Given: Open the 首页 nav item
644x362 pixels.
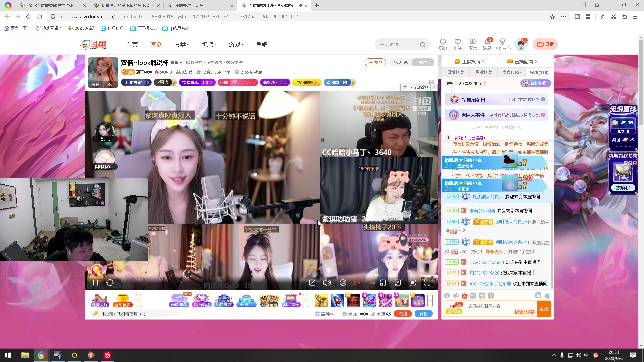Looking at the screenshot, I should pyautogui.click(x=132, y=44).
